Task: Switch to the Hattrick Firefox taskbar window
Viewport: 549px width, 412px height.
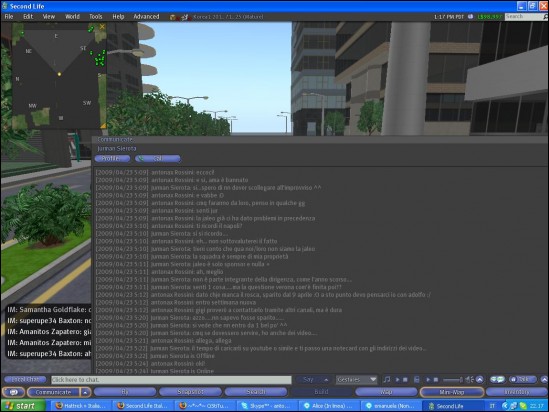Action: [81, 406]
